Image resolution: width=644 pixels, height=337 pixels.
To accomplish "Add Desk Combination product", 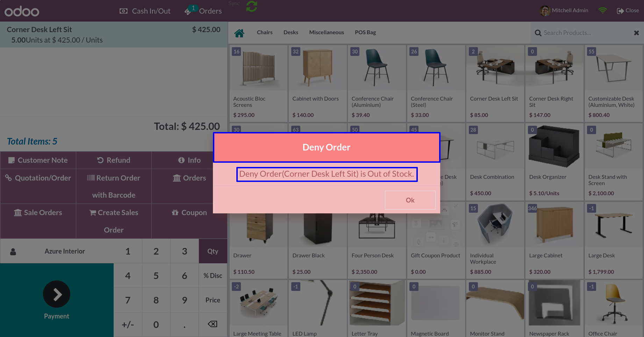I will (x=495, y=162).
